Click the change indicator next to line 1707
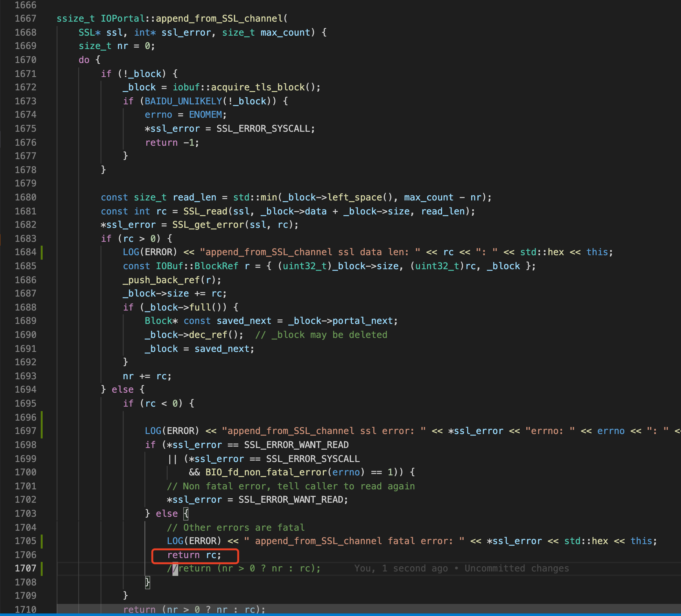681x616 pixels. [42, 568]
